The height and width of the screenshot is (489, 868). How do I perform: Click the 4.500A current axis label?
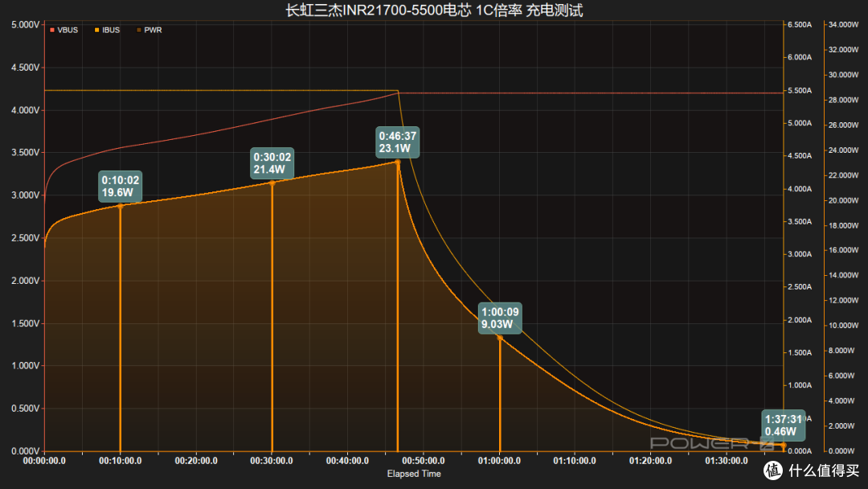click(800, 156)
